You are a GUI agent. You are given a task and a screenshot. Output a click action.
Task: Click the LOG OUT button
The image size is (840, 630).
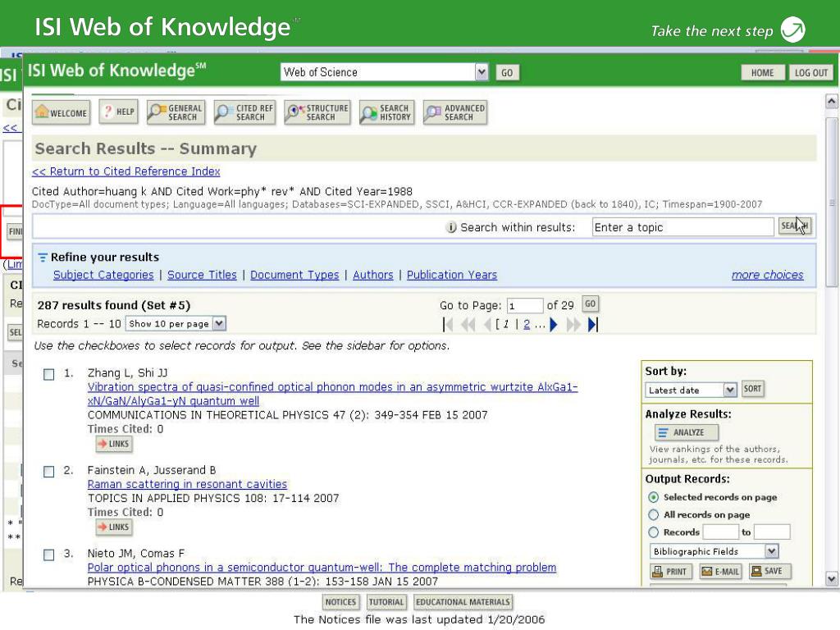[810, 72]
